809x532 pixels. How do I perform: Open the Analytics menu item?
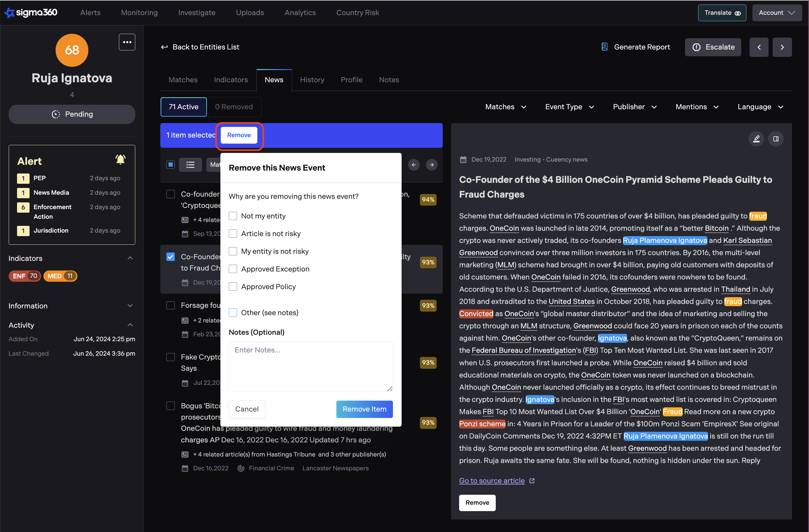(x=300, y=13)
